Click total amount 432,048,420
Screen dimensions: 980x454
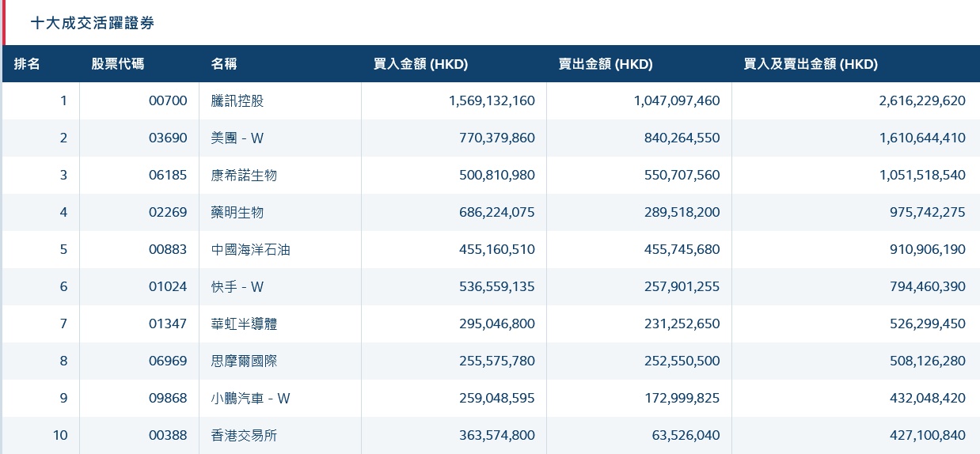point(928,398)
